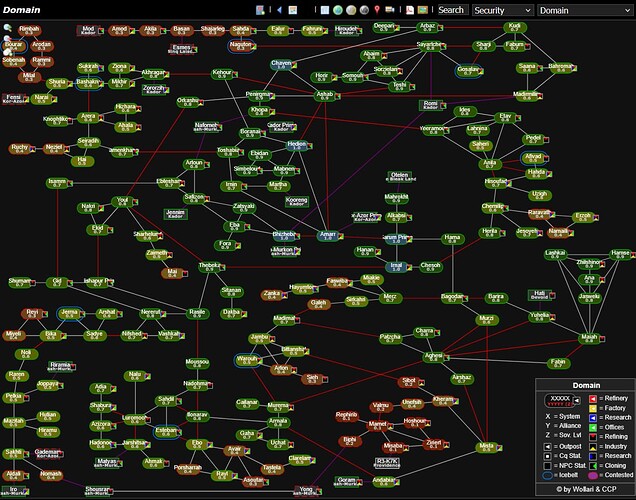Click the light blue square toolbar icon
This screenshot has height=500, width=636.
(324, 10)
